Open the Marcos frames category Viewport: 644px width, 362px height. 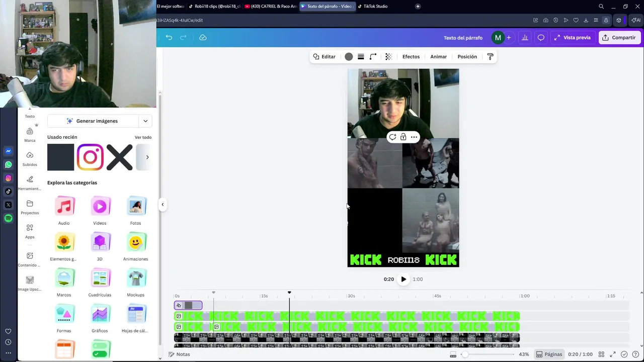[x=64, y=283]
